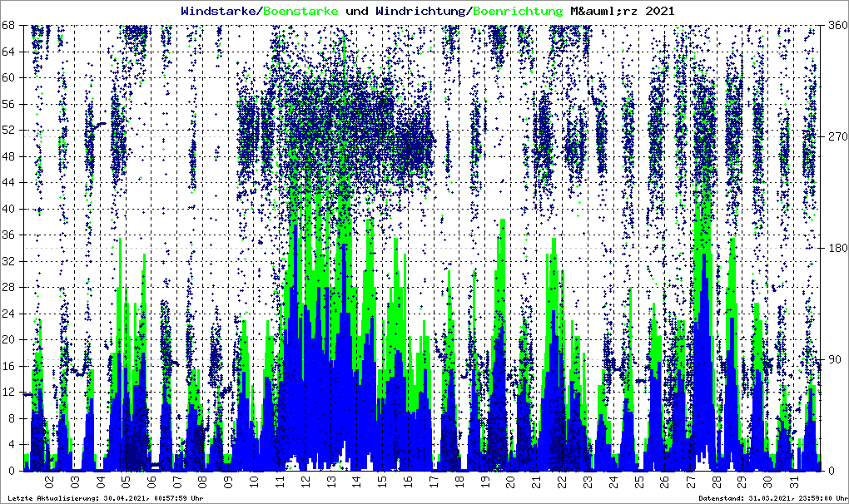This screenshot has width=849, height=504.
Task: Click the "60" label on left speed axis
Action: (x=8, y=78)
